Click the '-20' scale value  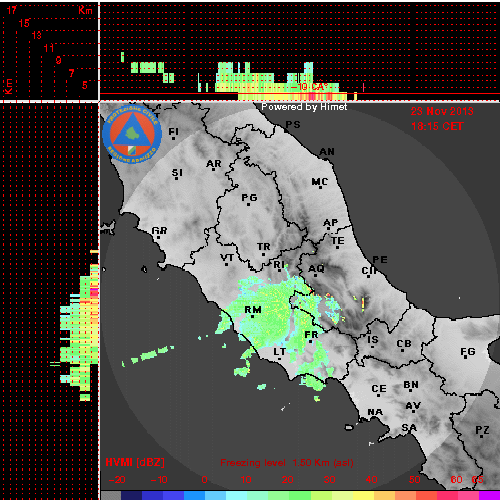click(x=117, y=480)
